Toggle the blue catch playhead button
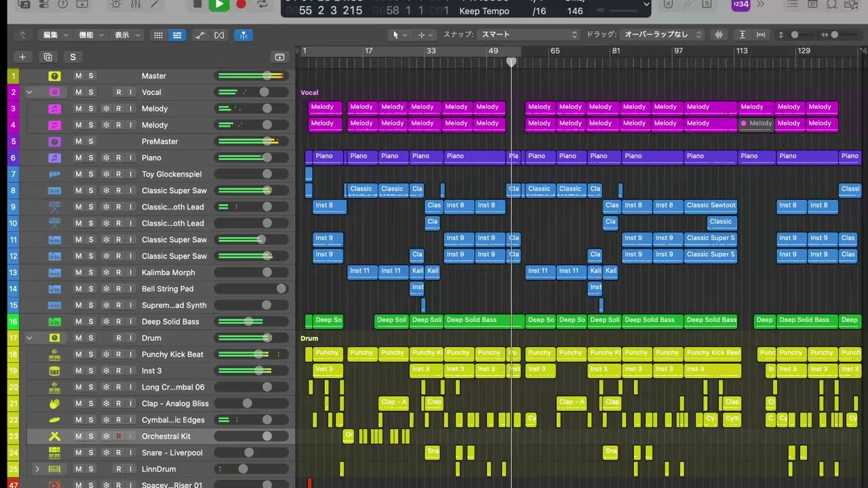This screenshot has height=488, width=868. (x=243, y=35)
